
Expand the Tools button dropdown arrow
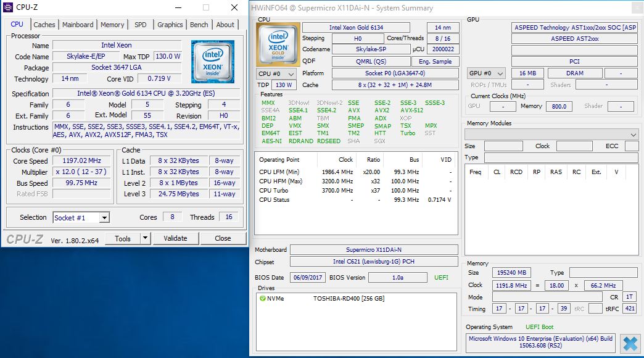145,238
